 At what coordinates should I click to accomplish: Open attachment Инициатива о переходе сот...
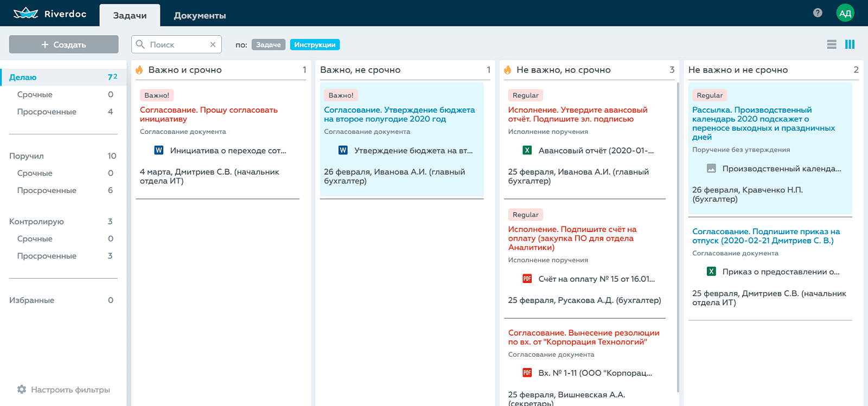(228, 150)
